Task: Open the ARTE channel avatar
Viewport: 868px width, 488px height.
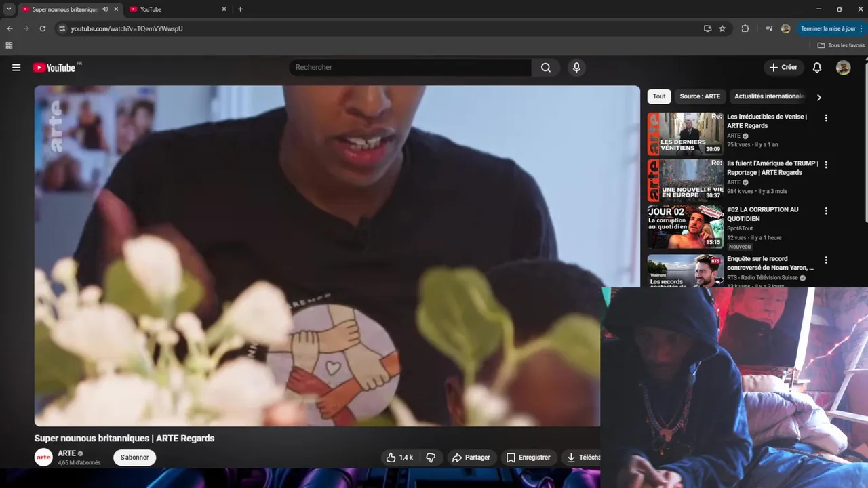Action: (43, 457)
